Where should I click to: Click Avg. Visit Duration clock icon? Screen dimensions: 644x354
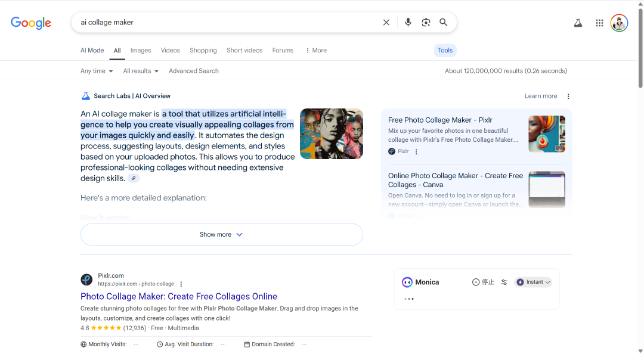coord(160,344)
